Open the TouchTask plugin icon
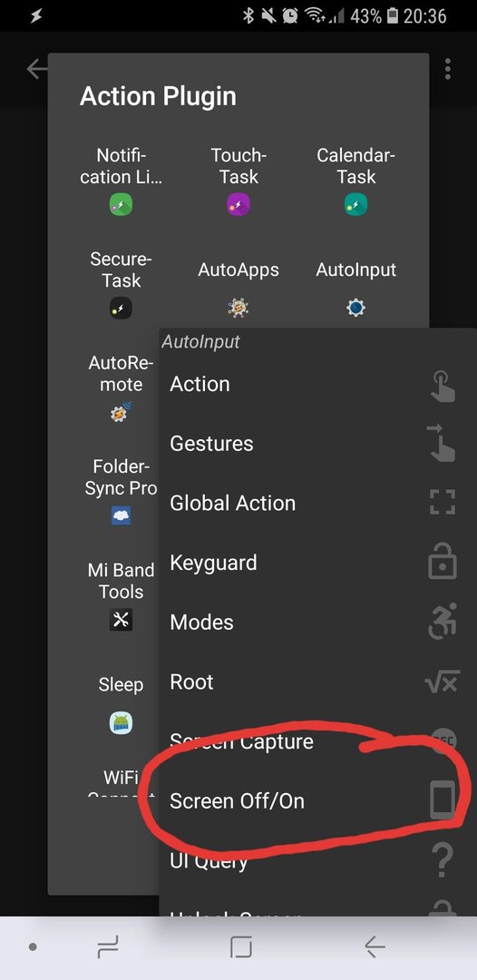 238,204
